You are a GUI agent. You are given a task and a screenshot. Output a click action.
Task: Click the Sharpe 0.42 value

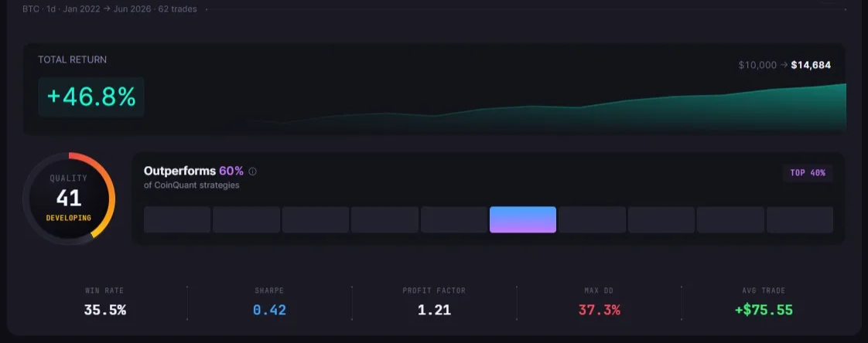269,310
